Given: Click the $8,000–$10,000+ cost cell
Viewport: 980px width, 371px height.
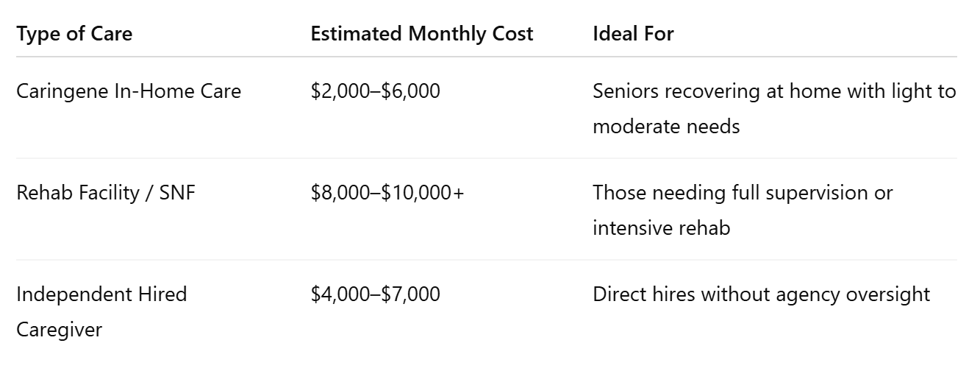Looking at the screenshot, I should pyautogui.click(x=387, y=194).
